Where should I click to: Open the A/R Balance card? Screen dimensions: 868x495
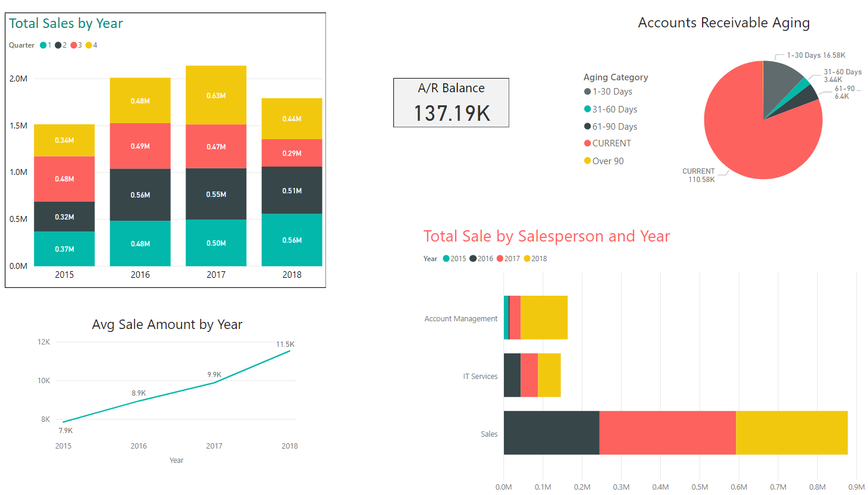tap(451, 103)
